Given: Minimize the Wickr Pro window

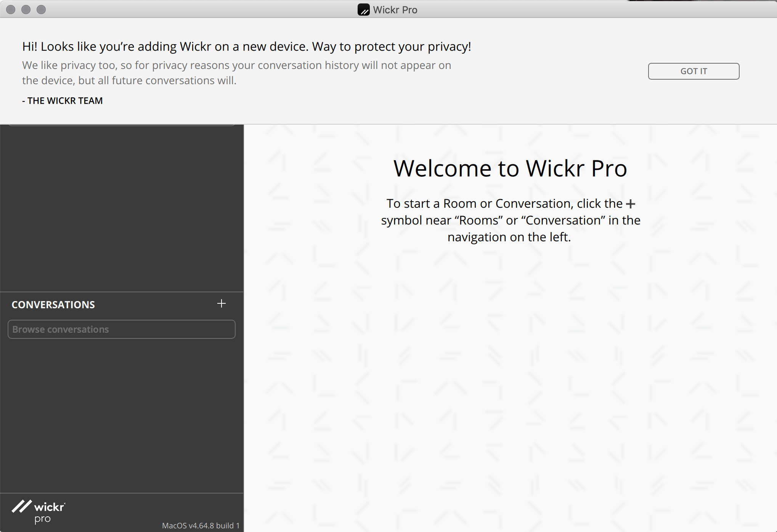Looking at the screenshot, I should pyautogui.click(x=26, y=10).
